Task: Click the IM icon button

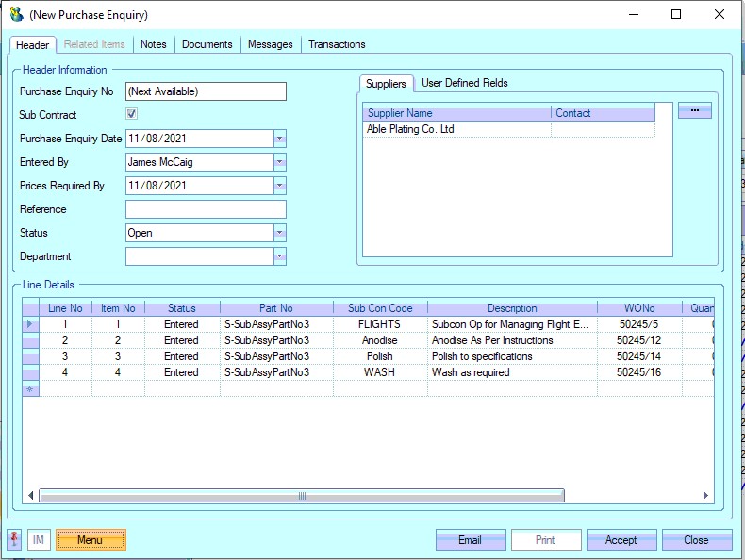Action: click(x=39, y=540)
